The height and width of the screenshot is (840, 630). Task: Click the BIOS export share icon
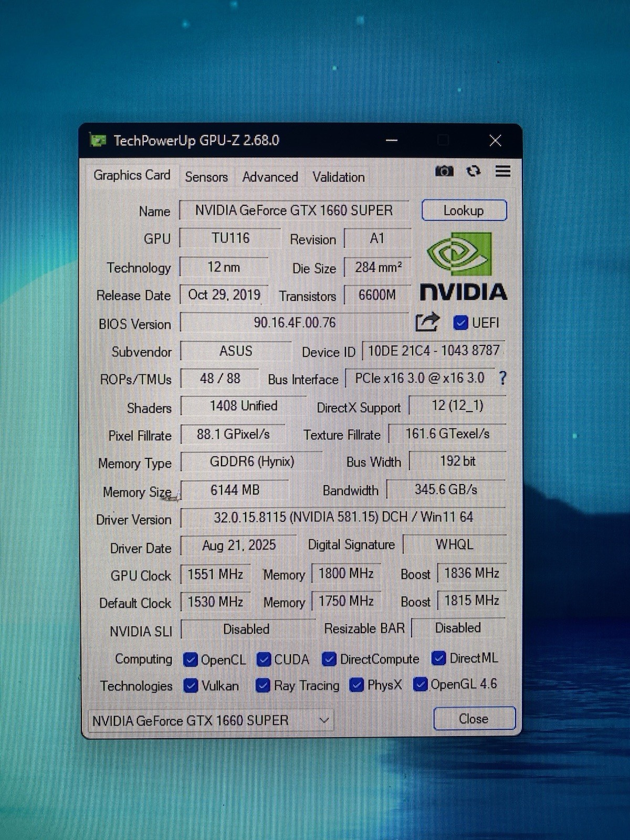click(x=427, y=322)
